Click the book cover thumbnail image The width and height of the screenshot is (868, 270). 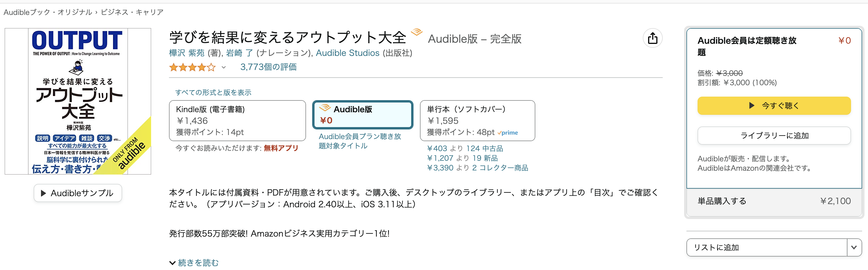(x=78, y=101)
